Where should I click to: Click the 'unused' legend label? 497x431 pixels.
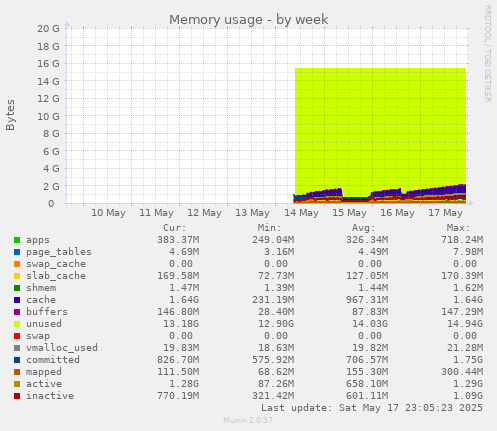click(x=44, y=324)
